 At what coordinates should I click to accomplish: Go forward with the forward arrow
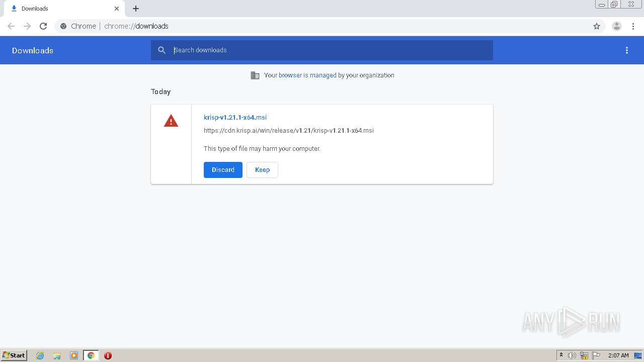(27, 26)
